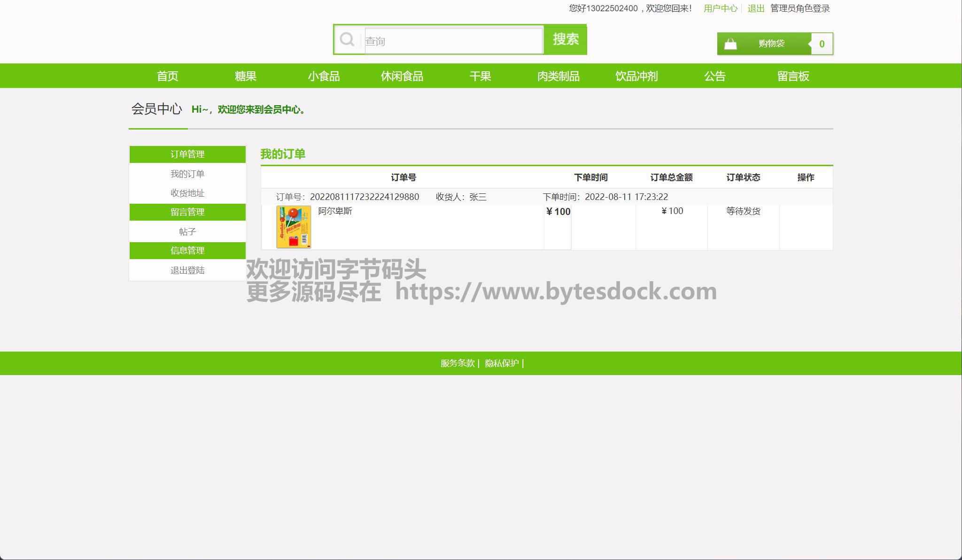Click 退出登陆 in sidebar
The height and width of the screenshot is (560, 962).
tap(187, 270)
